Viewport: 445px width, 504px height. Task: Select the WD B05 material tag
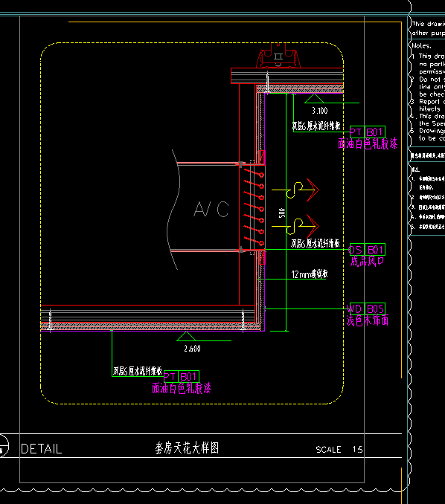point(366,309)
